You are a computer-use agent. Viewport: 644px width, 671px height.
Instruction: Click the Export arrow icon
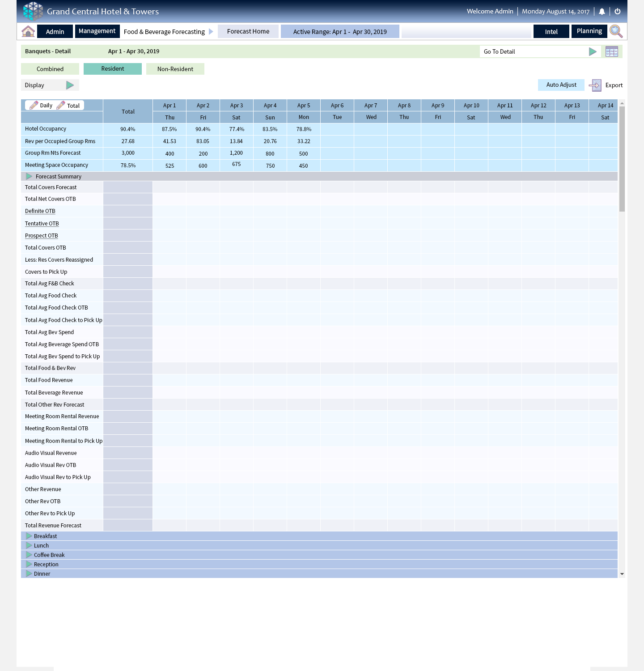(595, 85)
